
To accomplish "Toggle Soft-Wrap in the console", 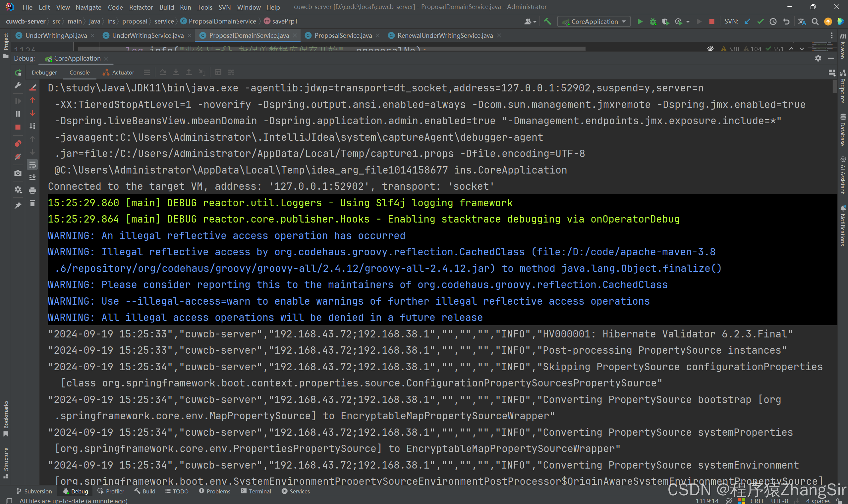I will pyautogui.click(x=32, y=165).
